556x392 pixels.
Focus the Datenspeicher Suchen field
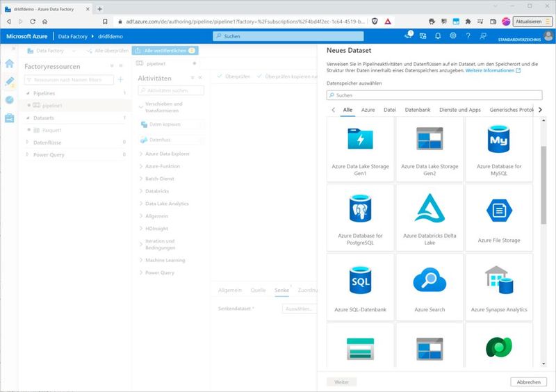click(x=434, y=95)
